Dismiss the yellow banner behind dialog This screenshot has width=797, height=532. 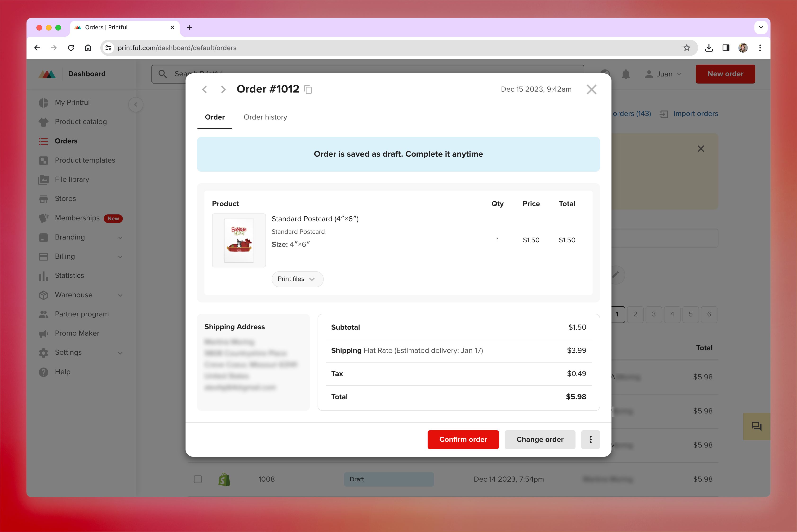701,149
